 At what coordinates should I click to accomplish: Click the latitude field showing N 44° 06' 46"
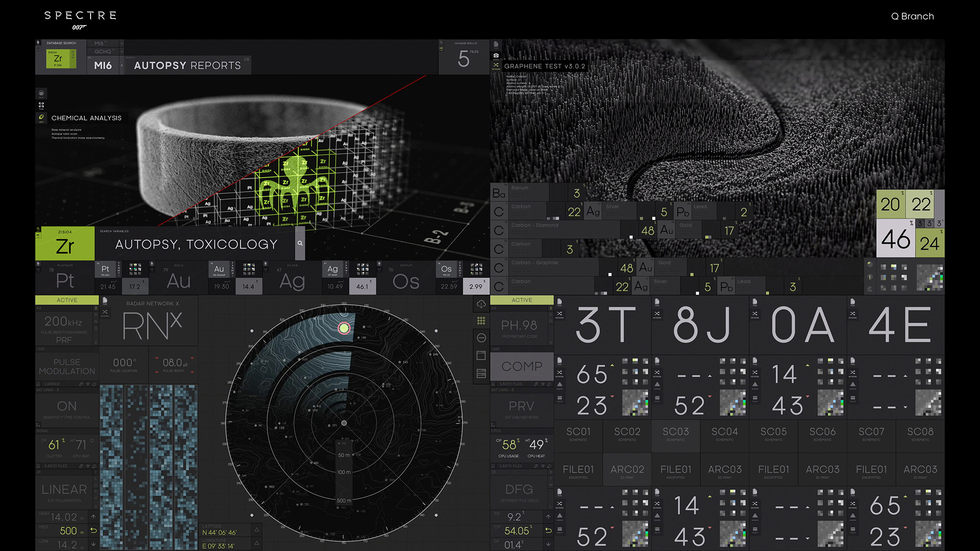tap(223, 531)
